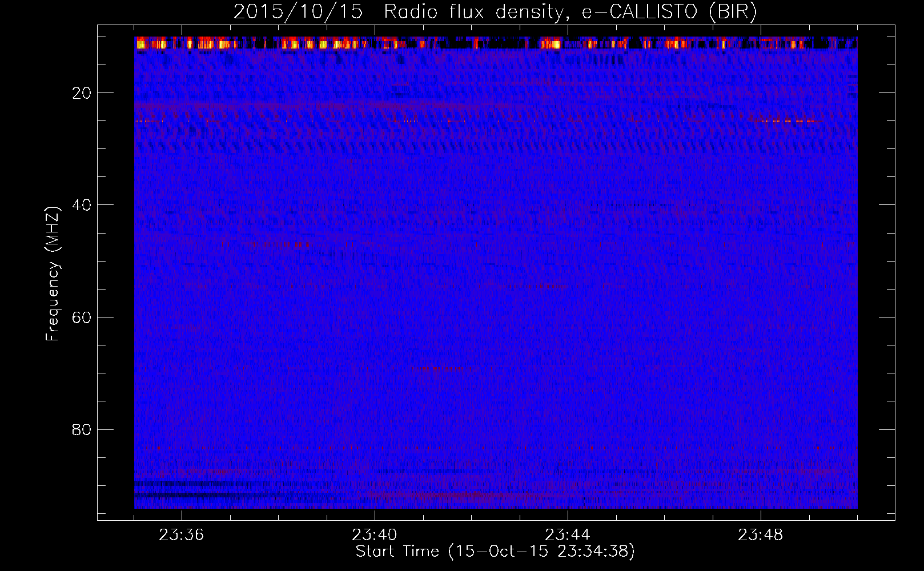Click the 40 MHz frequency tick label

pos(82,205)
